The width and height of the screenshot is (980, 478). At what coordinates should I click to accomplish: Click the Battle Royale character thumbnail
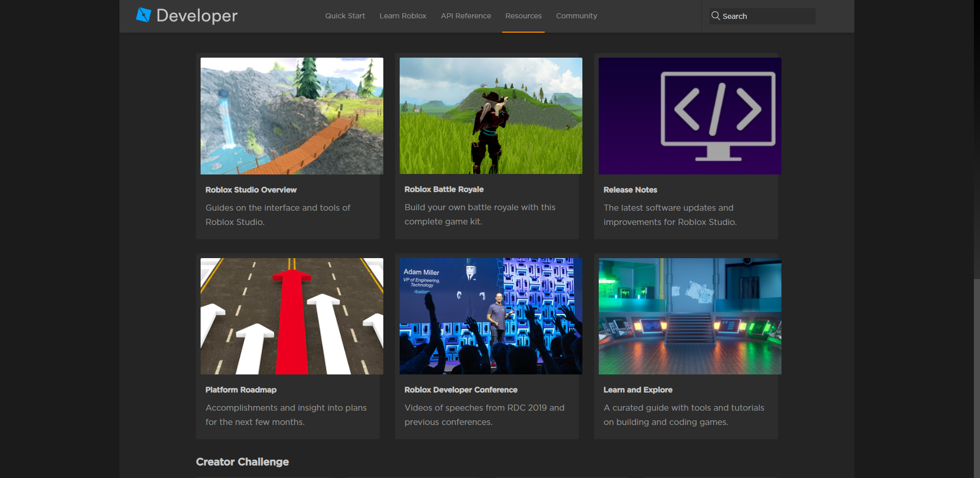point(490,116)
